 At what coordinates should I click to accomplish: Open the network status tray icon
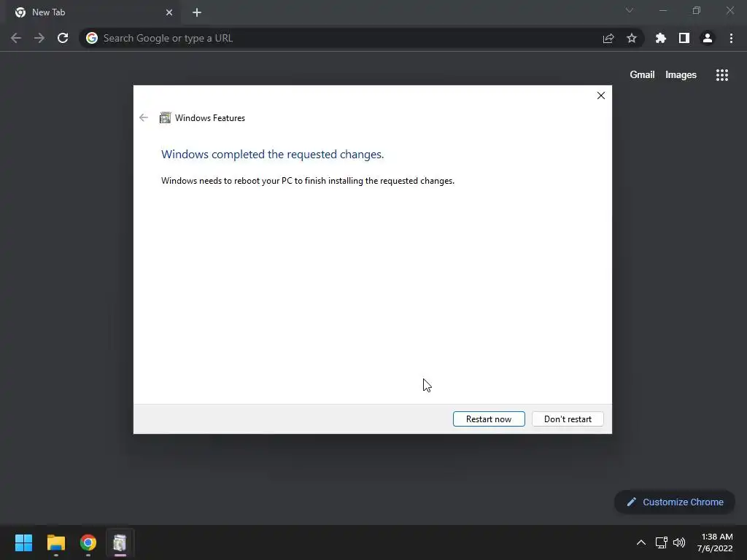pos(661,542)
